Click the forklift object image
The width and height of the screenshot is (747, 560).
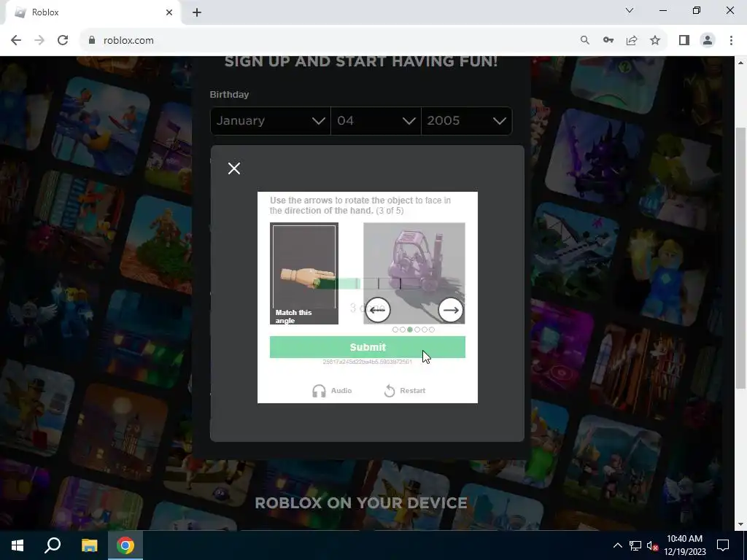click(414, 273)
